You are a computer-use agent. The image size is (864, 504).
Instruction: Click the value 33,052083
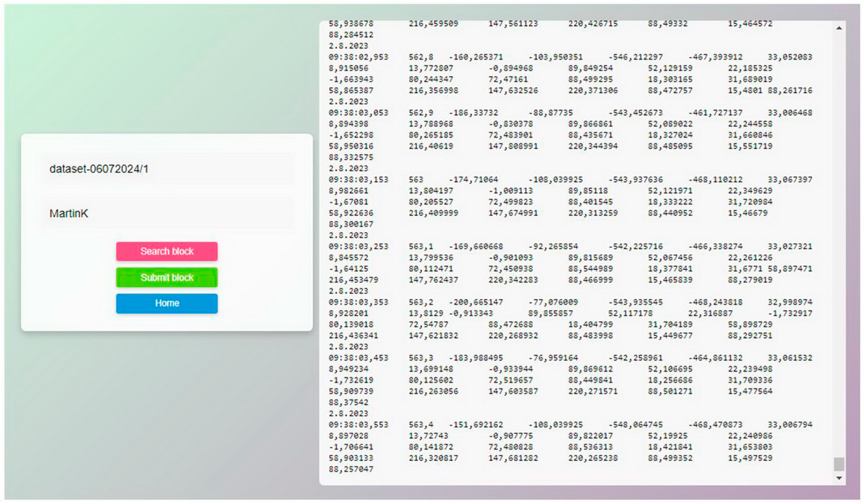790,57
